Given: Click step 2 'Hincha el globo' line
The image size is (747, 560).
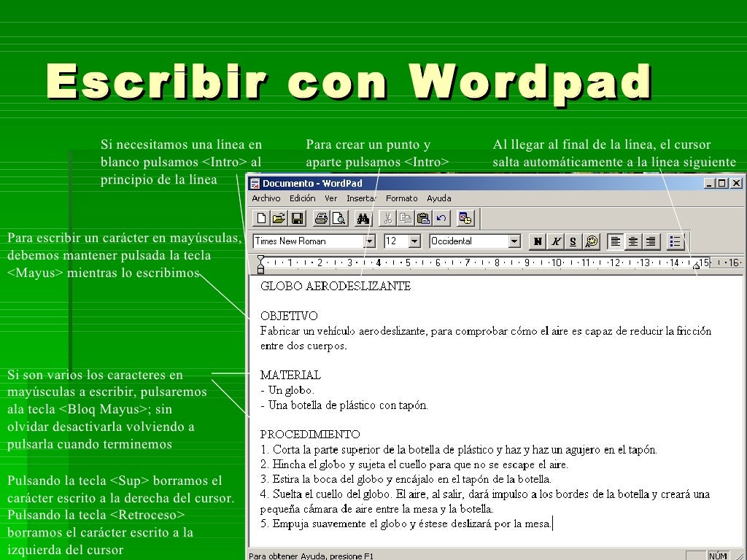Looking at the screenshot, I should pos(414,464).
